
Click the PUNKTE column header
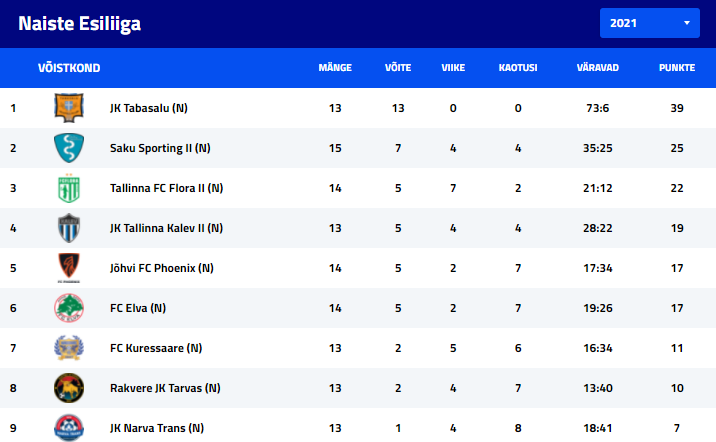click(677, 68)
